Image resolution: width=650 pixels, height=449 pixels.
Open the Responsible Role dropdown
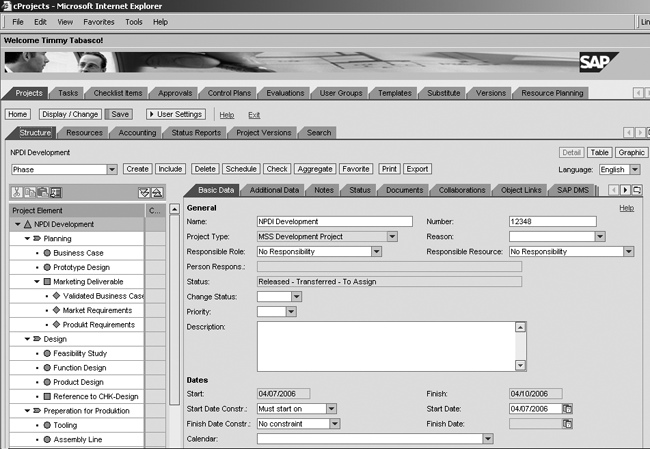(376, 252)
